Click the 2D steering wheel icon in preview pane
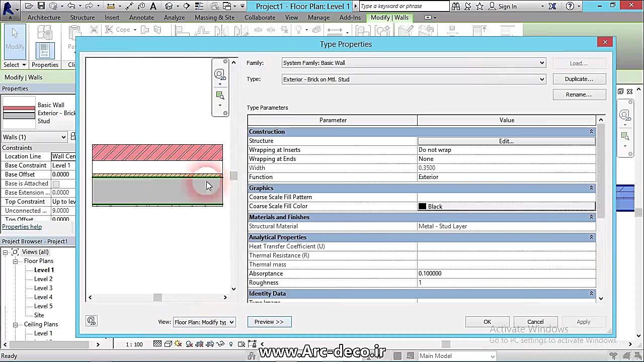Screen dimensions: 644x362 pyautogui.click(x=219, y=75)
